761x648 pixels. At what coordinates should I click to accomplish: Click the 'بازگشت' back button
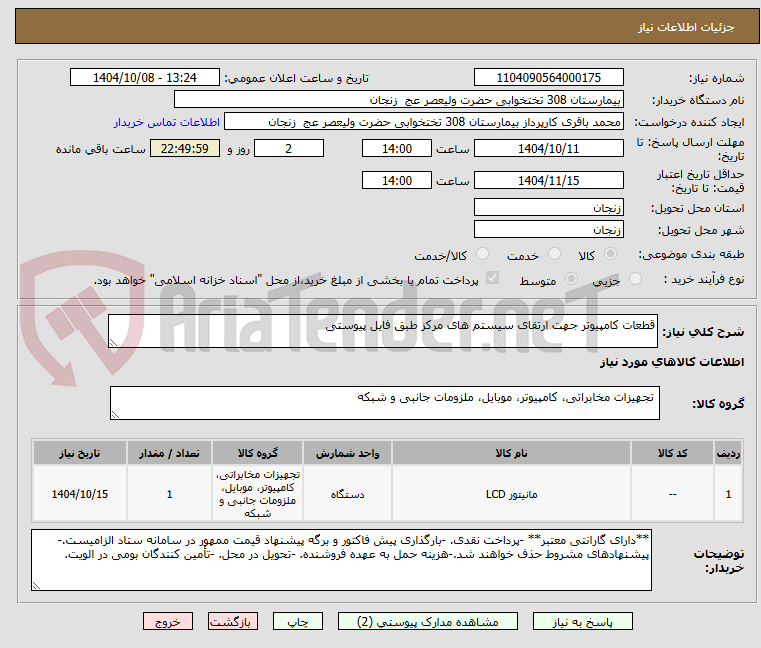pyautogui.click(x=232, y=621)
